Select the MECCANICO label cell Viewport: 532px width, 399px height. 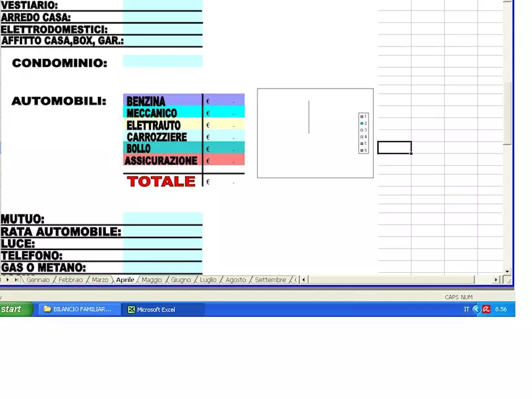pyautogui.click(x=163, y=112)
